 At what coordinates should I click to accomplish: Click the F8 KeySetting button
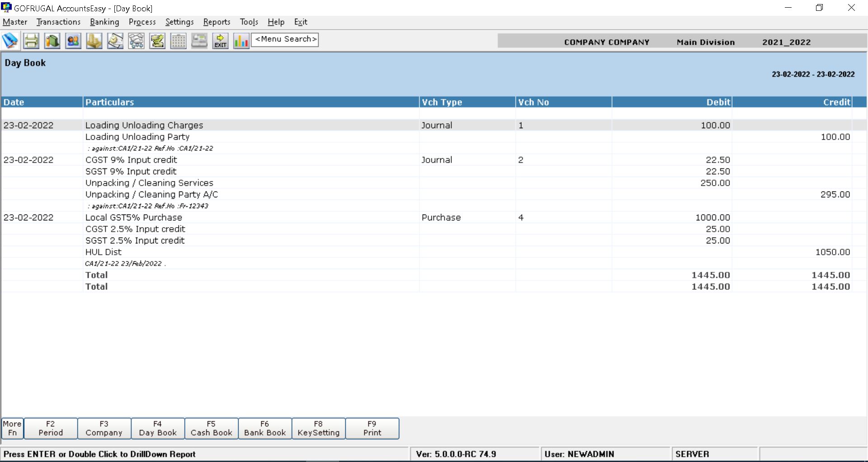click(x=318, y=428)
